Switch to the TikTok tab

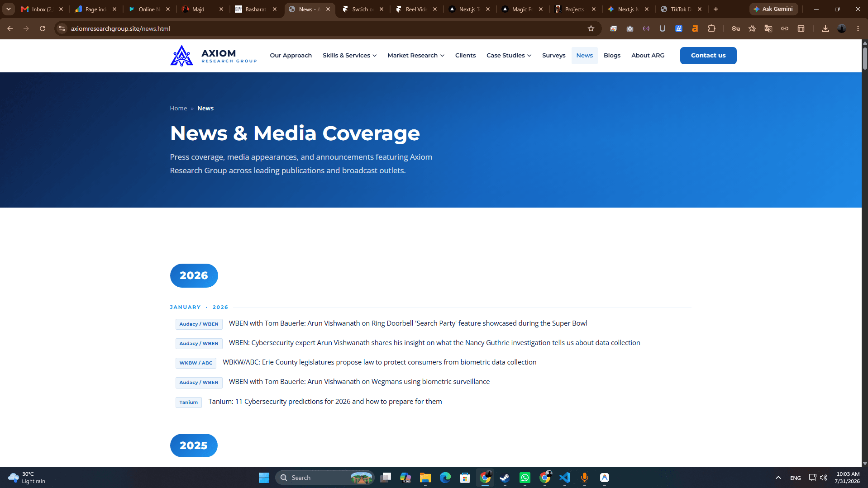click(682, 9)
